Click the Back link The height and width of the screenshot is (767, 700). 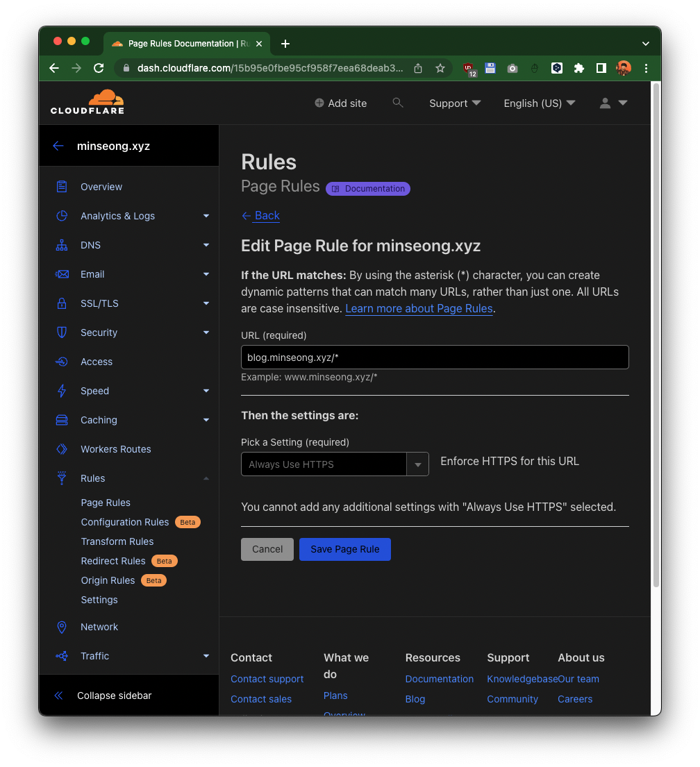coord(261,216)
